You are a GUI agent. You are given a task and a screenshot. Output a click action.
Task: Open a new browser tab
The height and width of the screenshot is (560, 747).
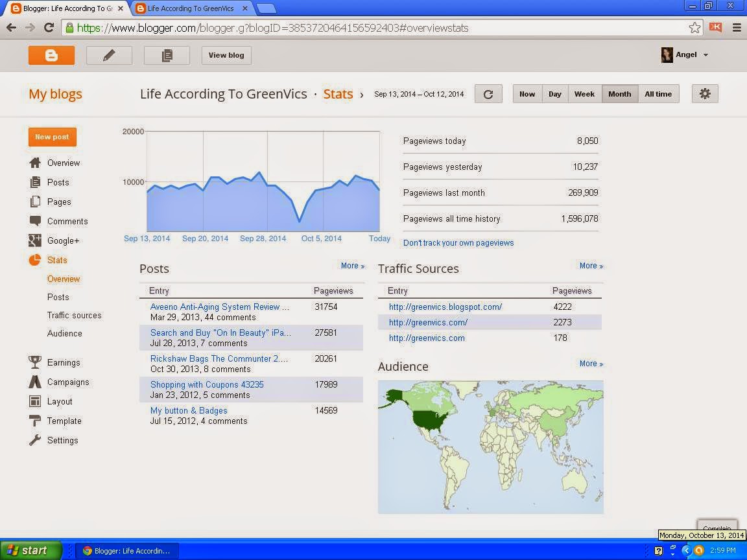click(x=266, y=8)
